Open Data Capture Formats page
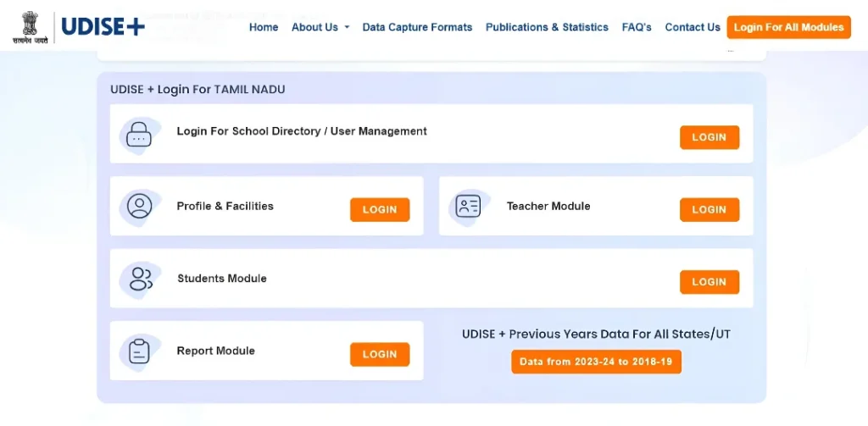 tap(417, 27)
